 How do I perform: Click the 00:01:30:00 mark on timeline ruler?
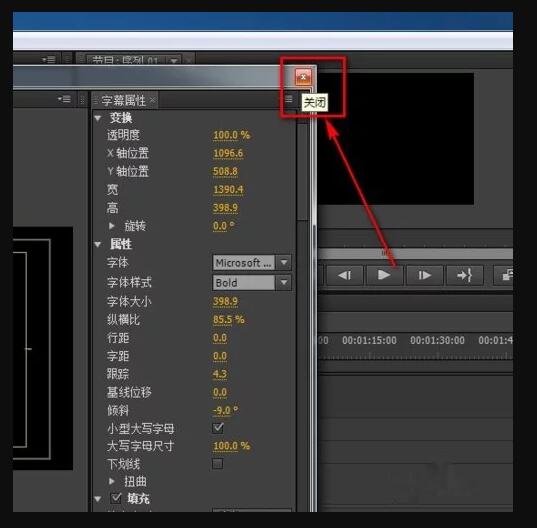tap(437, 340)
